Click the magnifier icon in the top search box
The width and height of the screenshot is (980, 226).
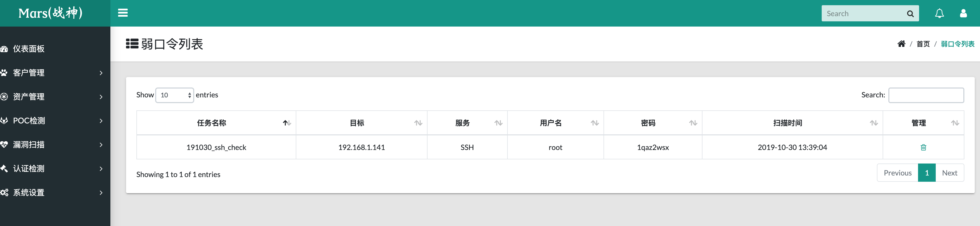click(910, 14)
